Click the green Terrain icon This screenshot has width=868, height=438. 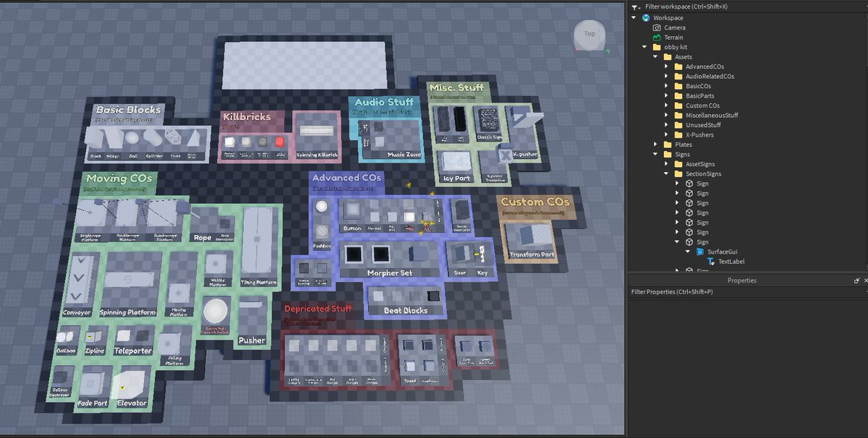[x=656, y=37]
